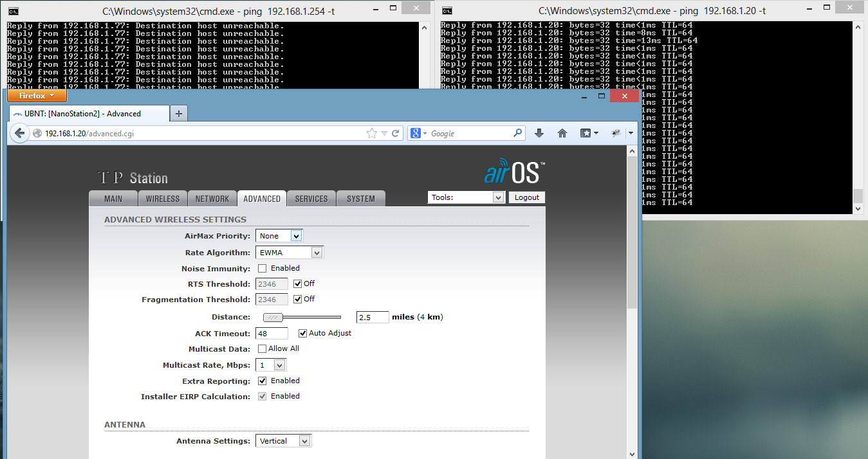Click title bar of ping 192.168.1.254 window
Viewport: 868px width, 459px height.
tap(219, 11)
